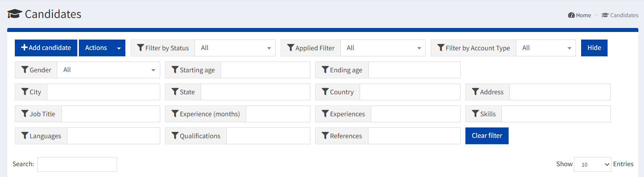Image resolution: width=644 pixels, height=177 pixels.
Task: Click the funnel icon next to Qualifications
Action: 175,135
